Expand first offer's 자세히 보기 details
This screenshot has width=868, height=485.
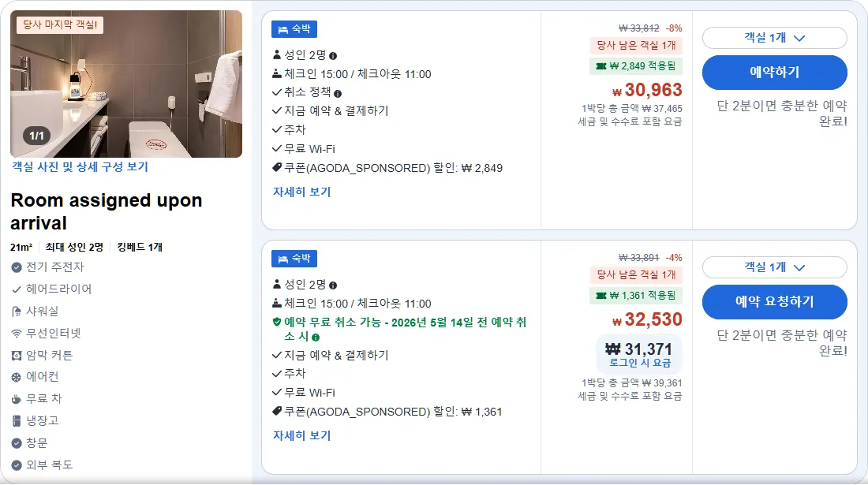(x=301, y=192)
